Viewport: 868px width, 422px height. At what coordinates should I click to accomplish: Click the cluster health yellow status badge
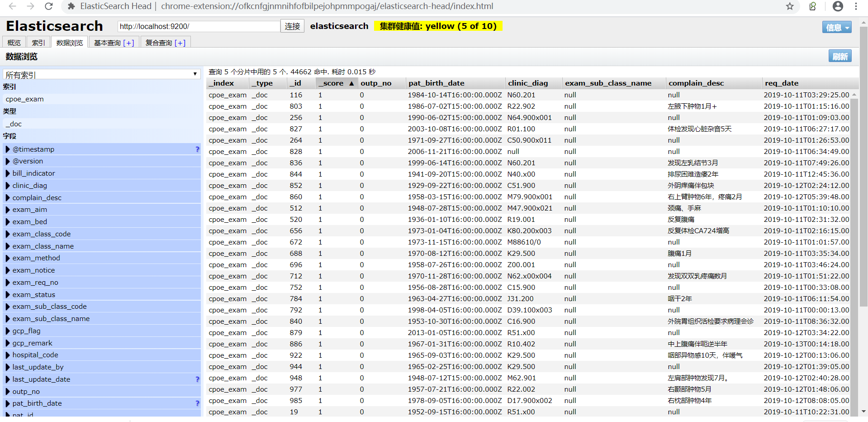[438, 26]
